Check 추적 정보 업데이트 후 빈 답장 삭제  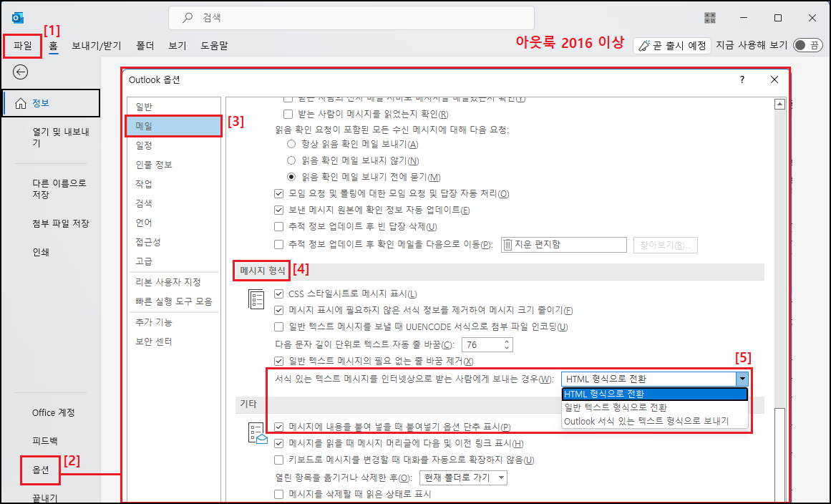click(x=278, y=227)
